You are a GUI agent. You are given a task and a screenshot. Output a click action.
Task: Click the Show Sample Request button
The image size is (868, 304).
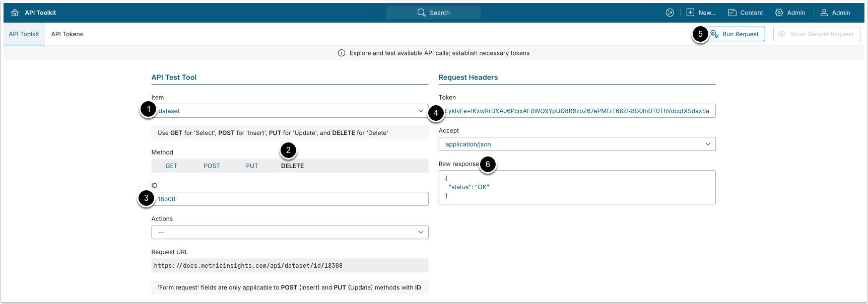pyautogui.click(x=816, y=34)
